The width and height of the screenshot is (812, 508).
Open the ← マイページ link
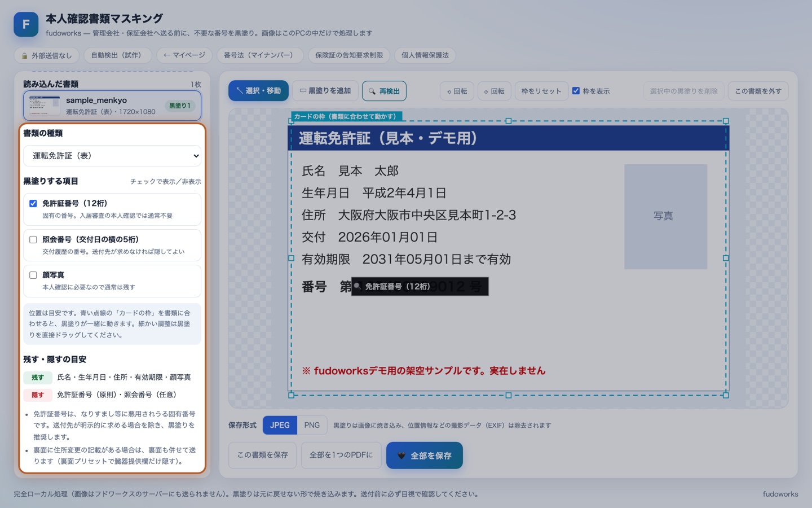184,55
